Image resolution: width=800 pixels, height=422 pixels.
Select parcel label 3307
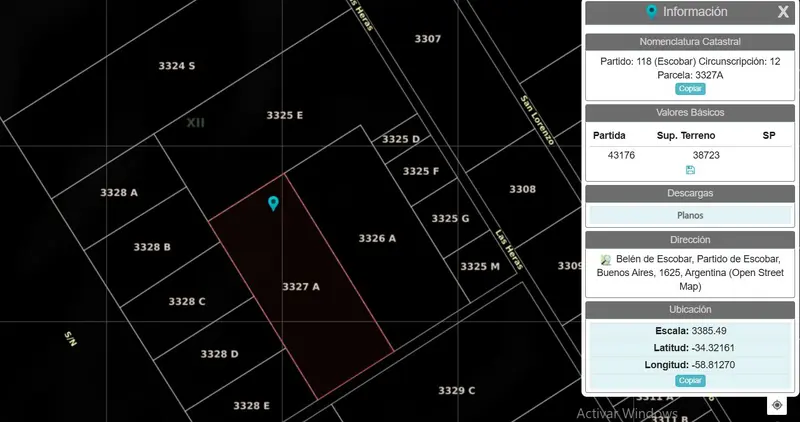point(428,39)
